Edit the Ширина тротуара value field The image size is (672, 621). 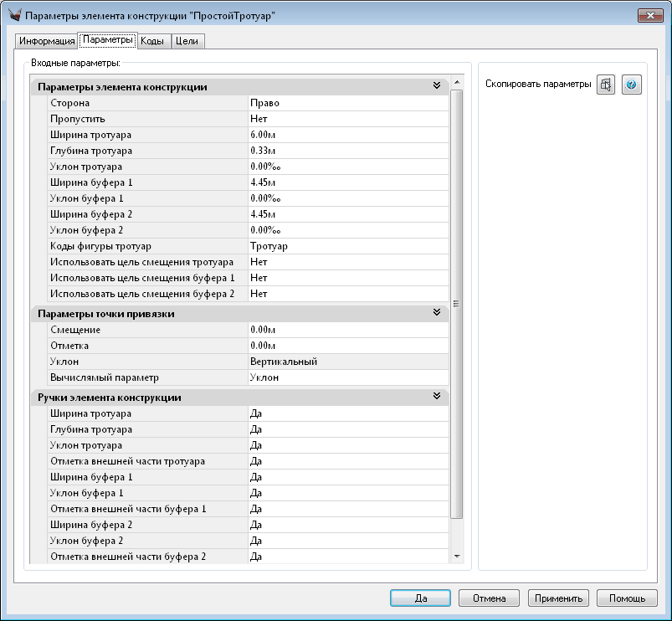[x=346, y=135]
